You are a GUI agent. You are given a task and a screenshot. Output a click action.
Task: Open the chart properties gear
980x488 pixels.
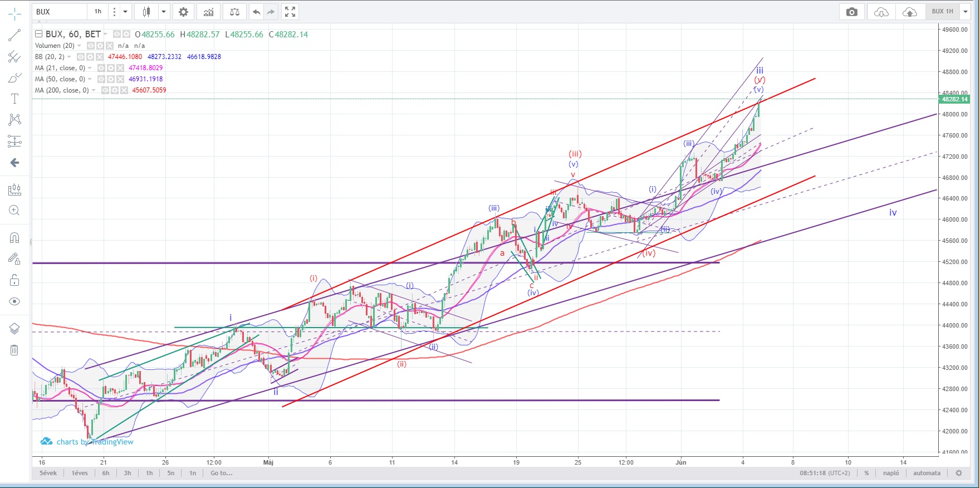tap(183, 12)
